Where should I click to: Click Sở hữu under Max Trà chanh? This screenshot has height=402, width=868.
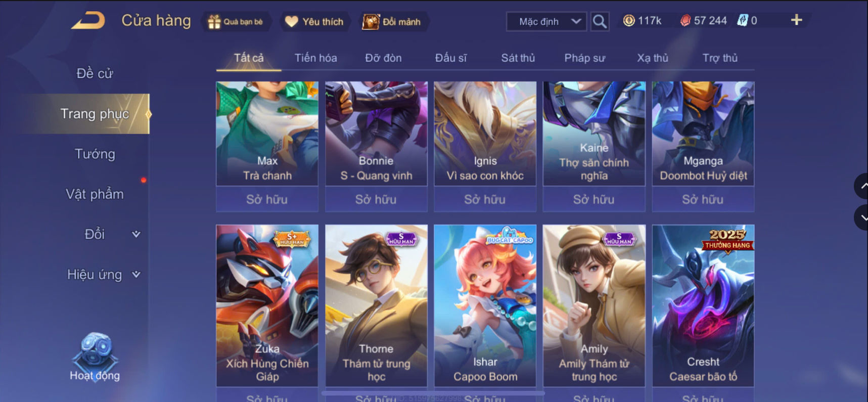[267, 199]
